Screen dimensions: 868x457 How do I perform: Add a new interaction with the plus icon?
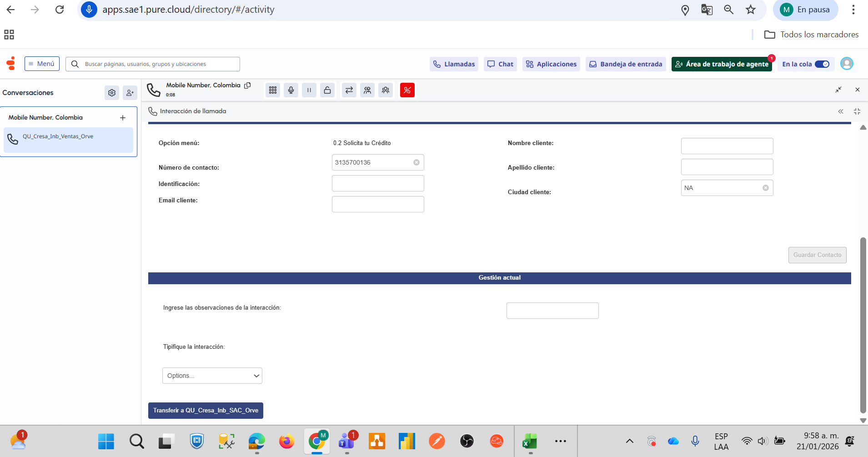(x=123, y=118)
